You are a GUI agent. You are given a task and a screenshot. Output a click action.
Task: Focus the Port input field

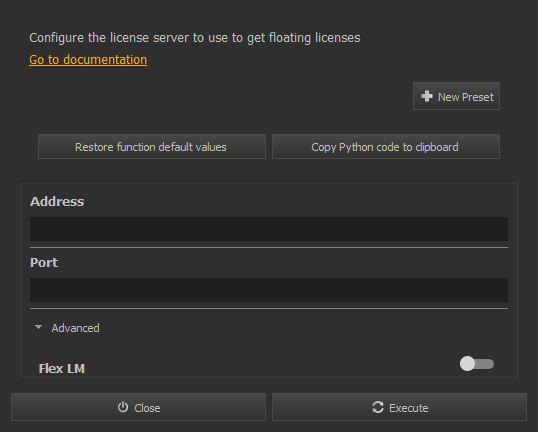point(269,290)
